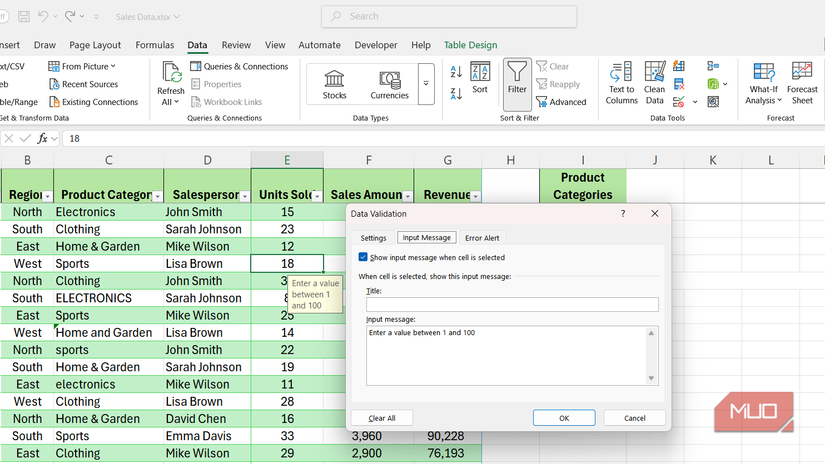Click the Refresh All icon
The height and width of the screenshot is (464, 825).
click(171, 73)
